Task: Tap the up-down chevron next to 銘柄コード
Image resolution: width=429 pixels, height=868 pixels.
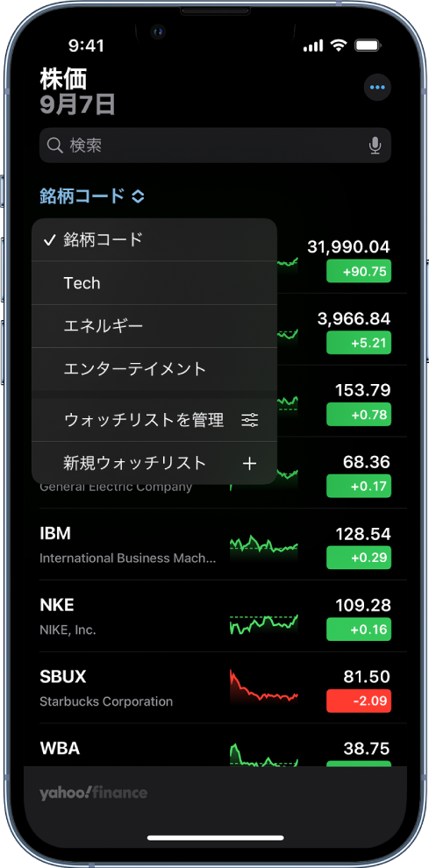Action: (138, 196)
